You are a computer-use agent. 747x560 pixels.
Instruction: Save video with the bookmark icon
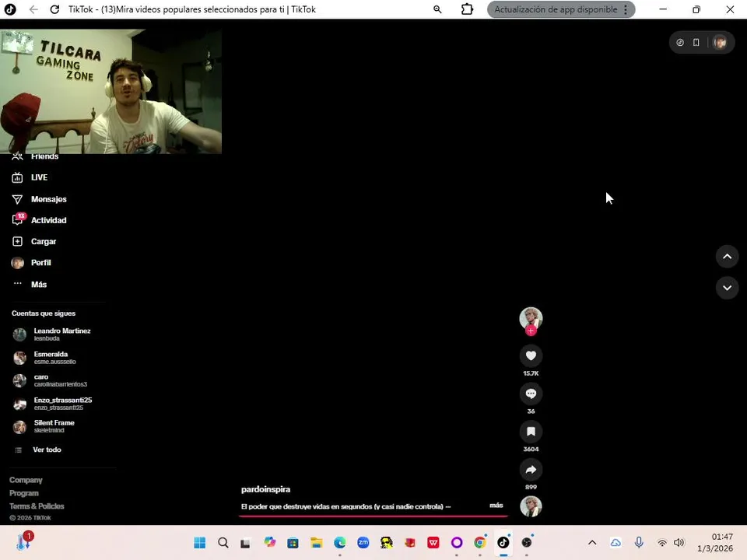(x=531, y=432)
